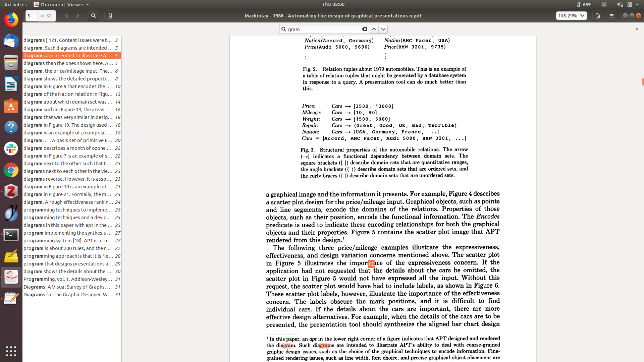644x362 pixels.
Task: Click Activities in the top bar
Action: 15,4
